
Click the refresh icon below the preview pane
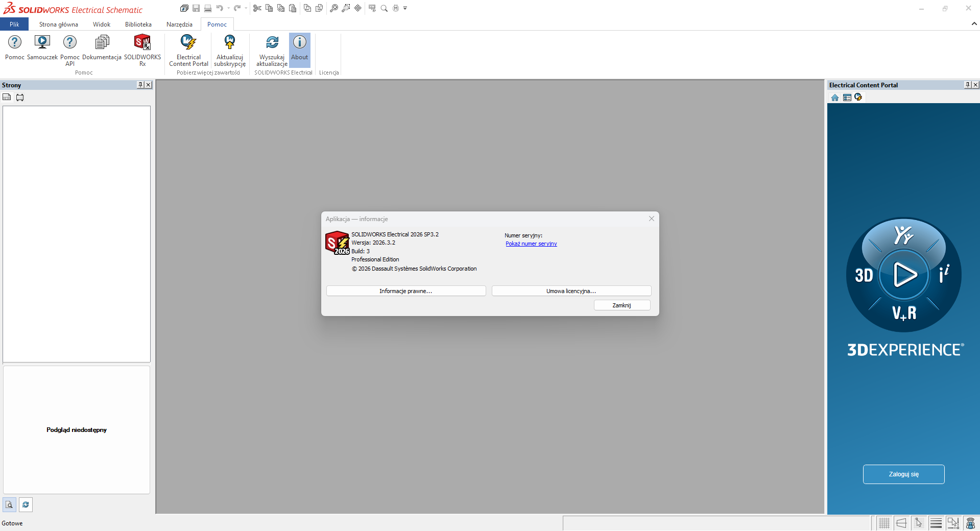(x=26, y=504)
